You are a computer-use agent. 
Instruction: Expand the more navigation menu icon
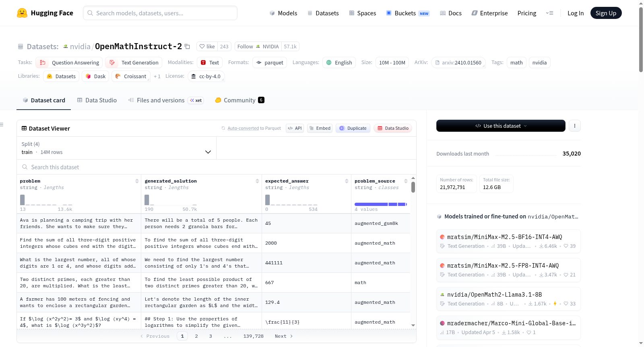pyautogui.click(x=549, y=13)
